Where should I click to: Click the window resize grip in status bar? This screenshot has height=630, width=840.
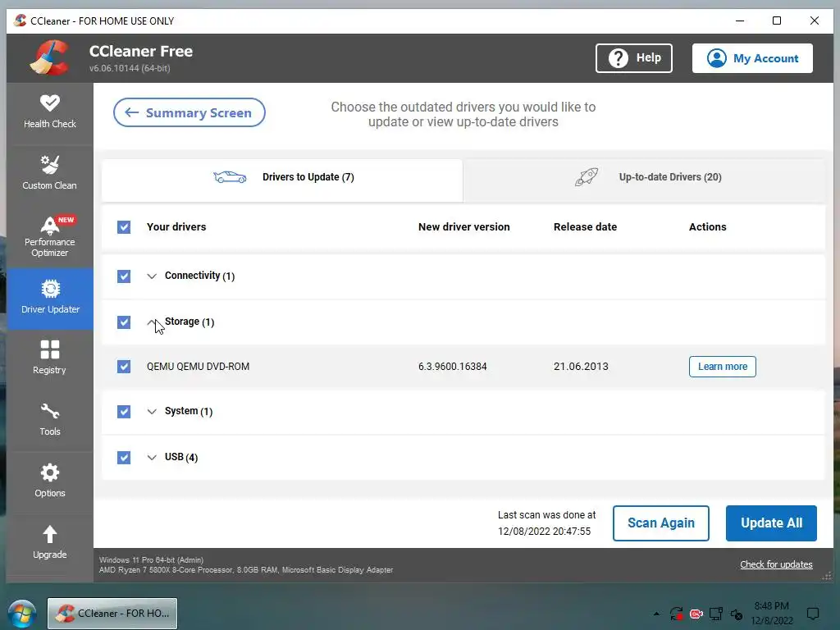827,577
